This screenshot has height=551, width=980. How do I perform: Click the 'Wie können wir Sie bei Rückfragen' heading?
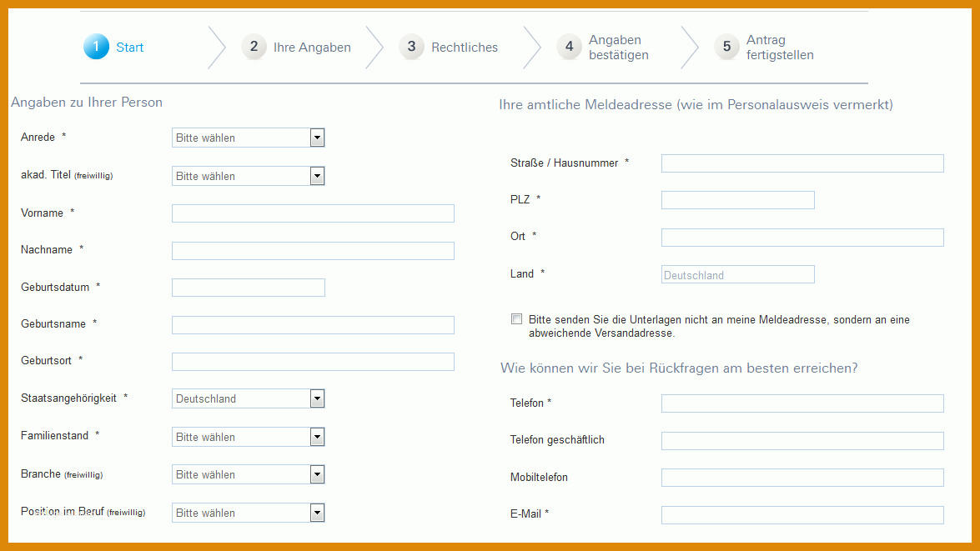click(x=679, y=368)
